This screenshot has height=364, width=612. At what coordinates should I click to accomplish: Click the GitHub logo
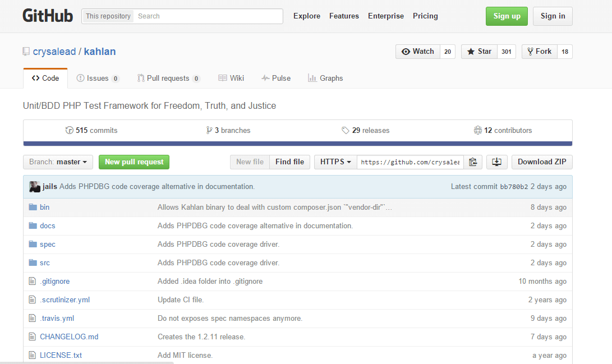pyautogui.click(x=48, y=16)
